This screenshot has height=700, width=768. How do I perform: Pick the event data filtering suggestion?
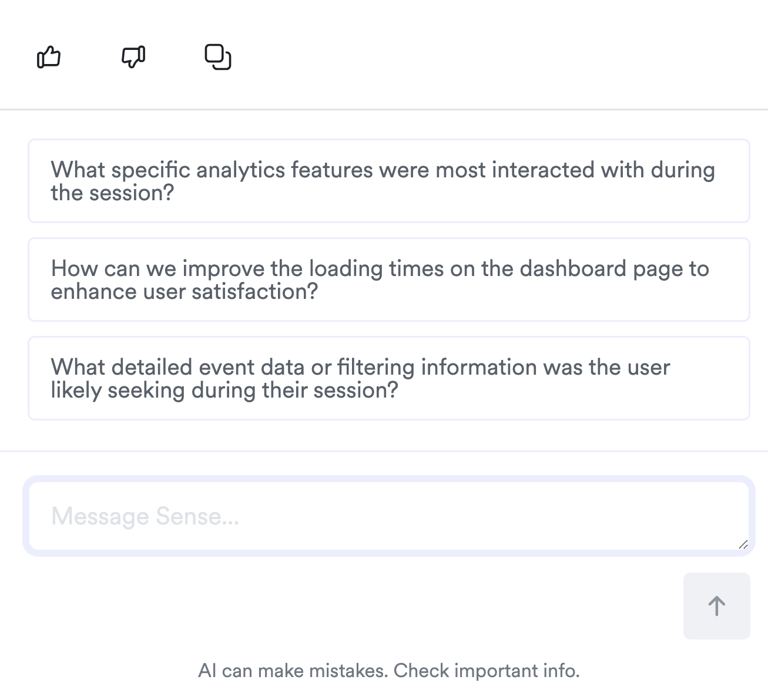coord(388,378)
